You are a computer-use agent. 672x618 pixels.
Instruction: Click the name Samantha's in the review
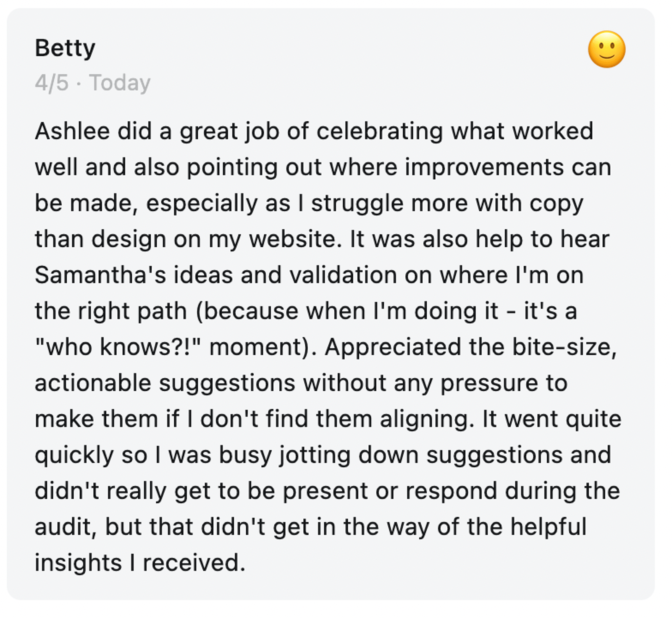coord(100,275)
